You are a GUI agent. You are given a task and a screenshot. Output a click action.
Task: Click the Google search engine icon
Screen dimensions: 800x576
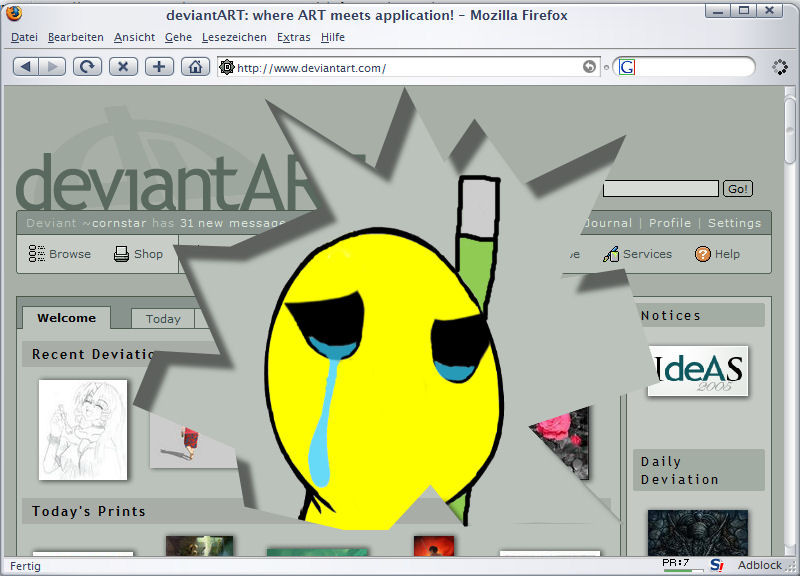click(x=627, y=67)
